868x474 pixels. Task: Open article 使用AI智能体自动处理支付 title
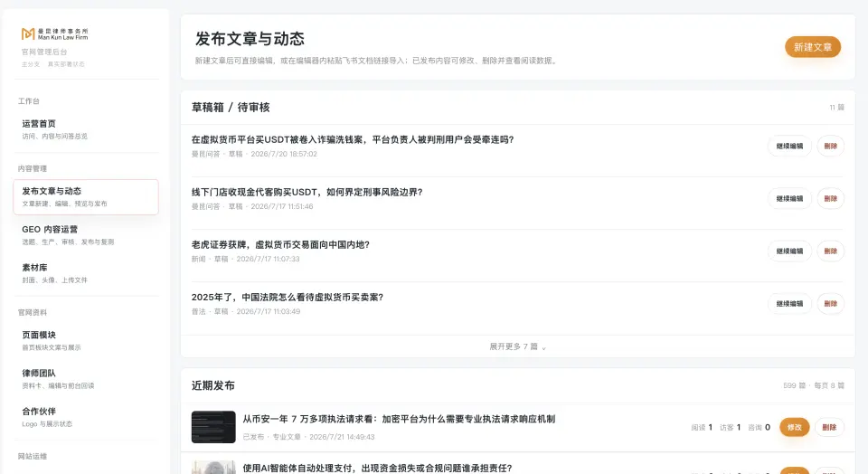click(378, 469)
